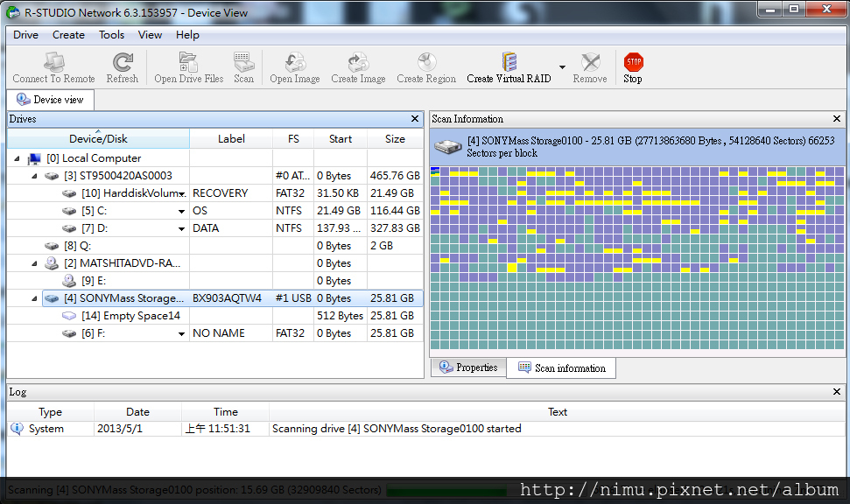Sort by the Device/Disk column header
The height and width of the screenshot is (504, 850).
(98, 139)
